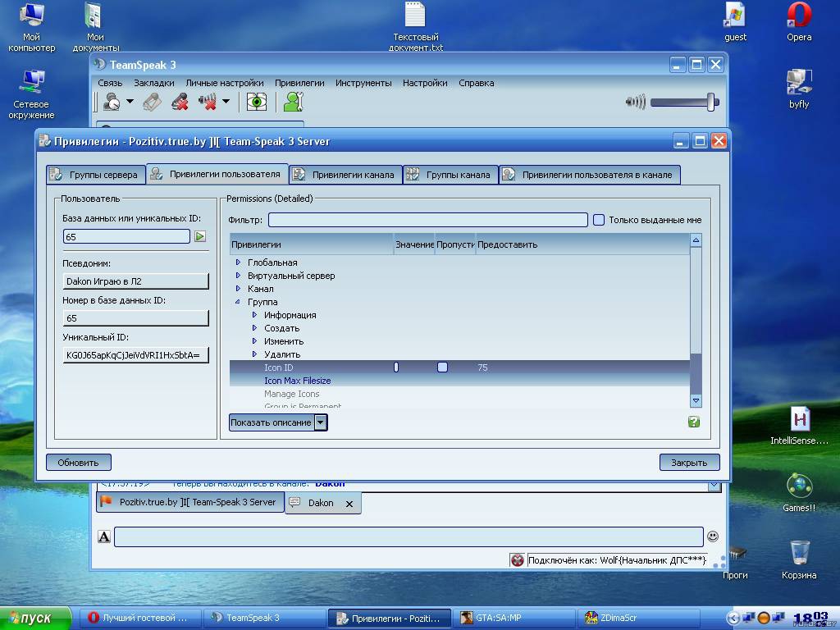Click the TeamSpeak volume slider handle

711,102
